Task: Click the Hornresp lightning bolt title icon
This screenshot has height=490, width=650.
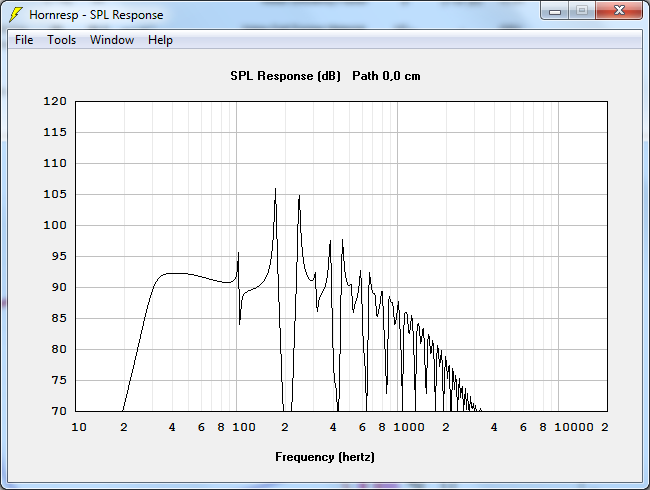Action: (15, 15)
